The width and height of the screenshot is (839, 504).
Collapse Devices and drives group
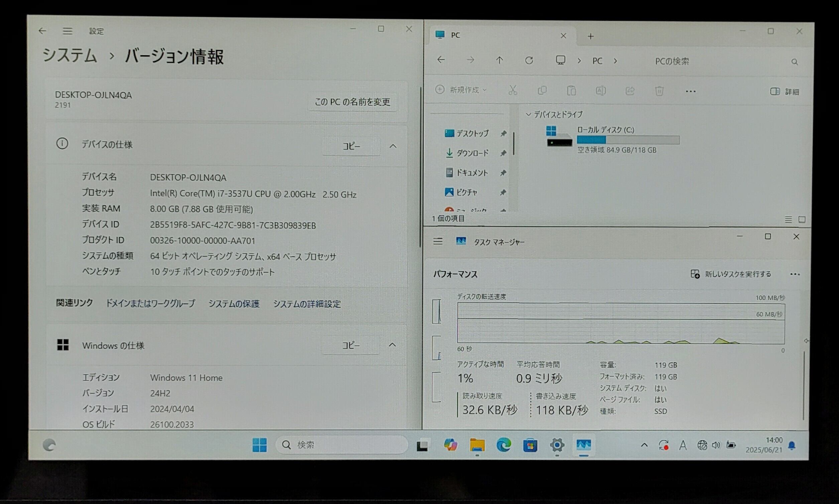(x=528, y=114)
